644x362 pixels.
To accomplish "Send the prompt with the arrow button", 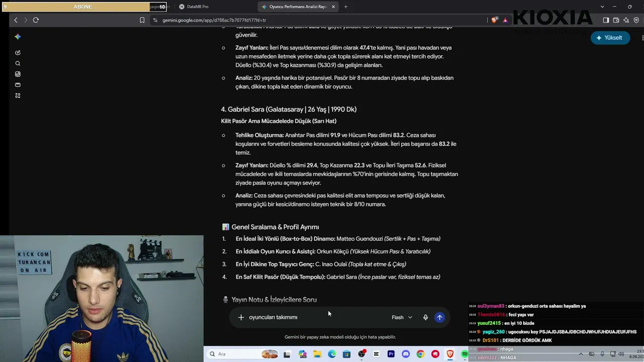I will click(440, 317).
